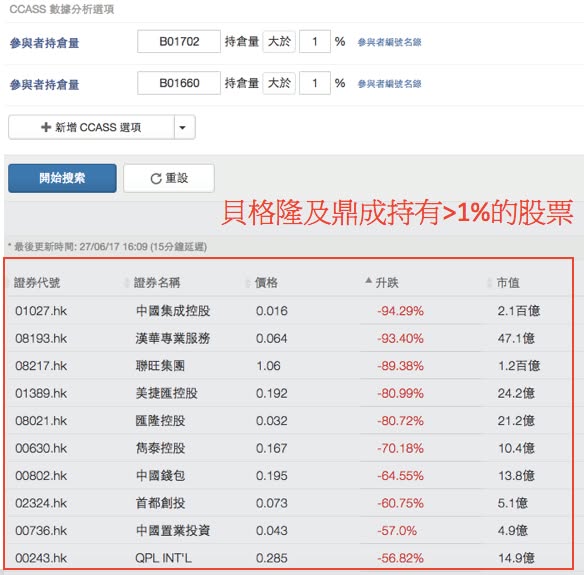Click the first 參與者持倉量 label
584x575 pixels.
(x=44, y=43)
